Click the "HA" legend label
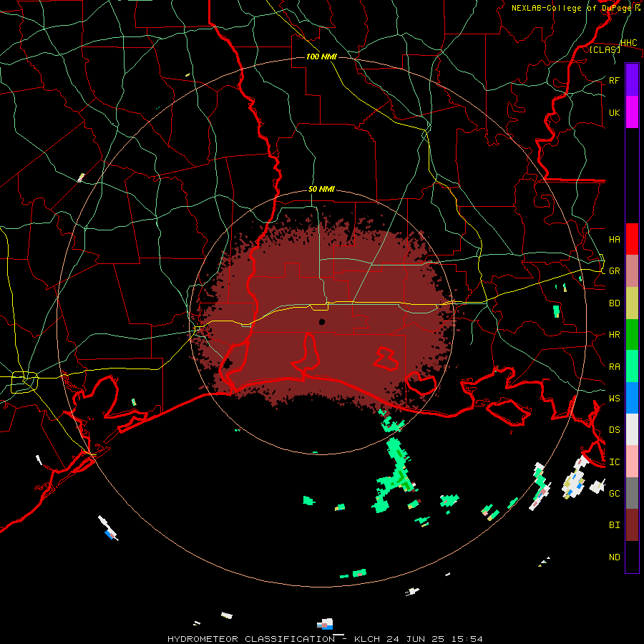 [614, 239]
